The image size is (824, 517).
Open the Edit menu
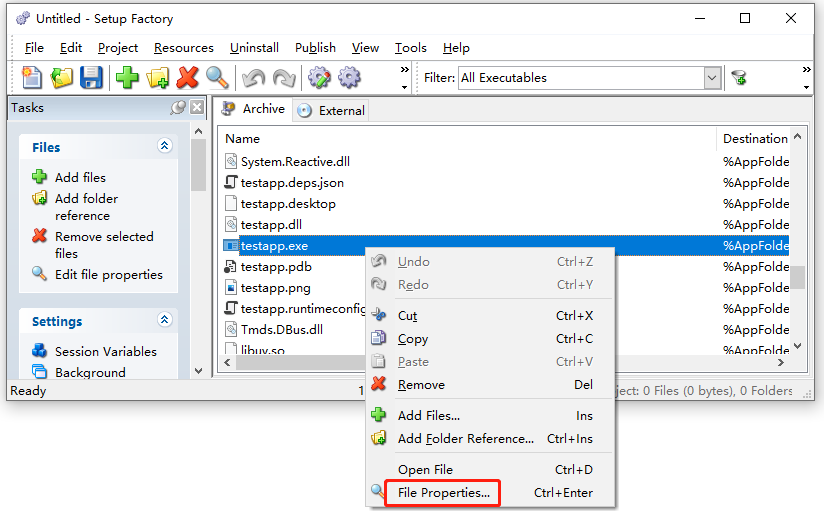pos(70,48)
